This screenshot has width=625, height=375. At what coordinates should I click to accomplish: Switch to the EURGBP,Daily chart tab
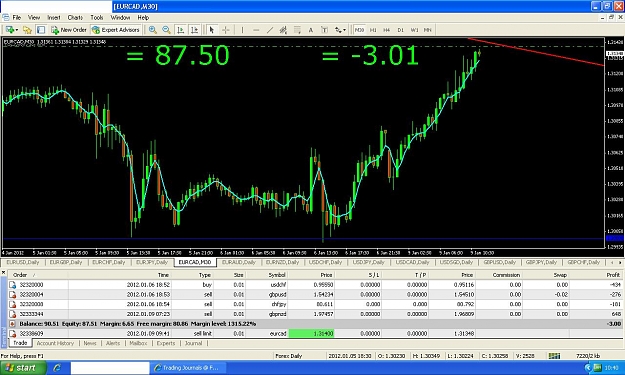[x=66, y=262]
